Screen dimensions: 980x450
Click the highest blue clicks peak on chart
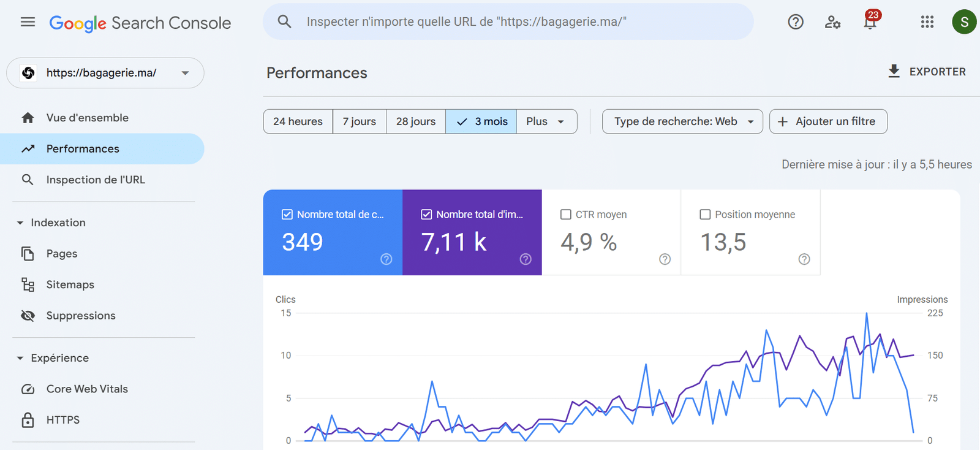pos(867,314)
